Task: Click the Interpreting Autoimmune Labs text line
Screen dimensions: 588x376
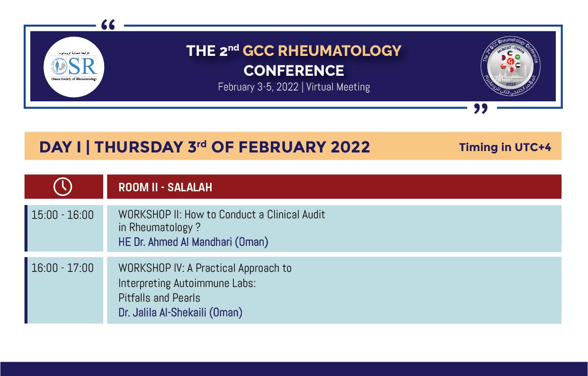Action: tap(187, 283)
